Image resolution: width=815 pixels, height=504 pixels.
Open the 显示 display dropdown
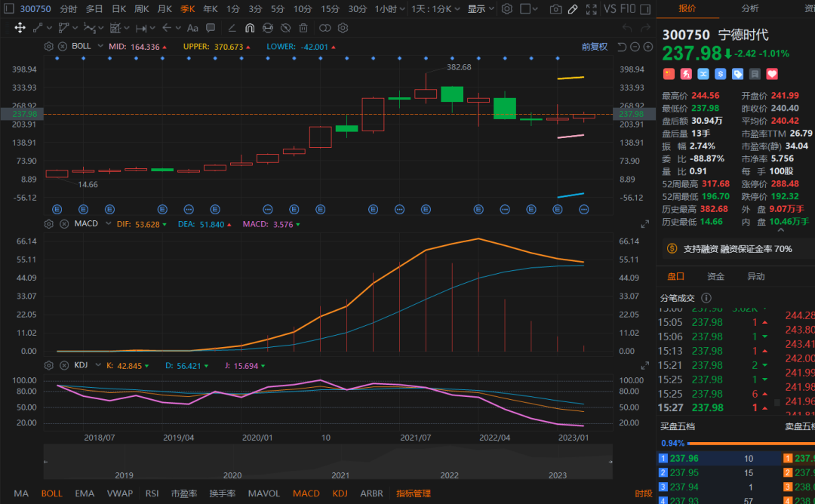(x=481, y=9)
